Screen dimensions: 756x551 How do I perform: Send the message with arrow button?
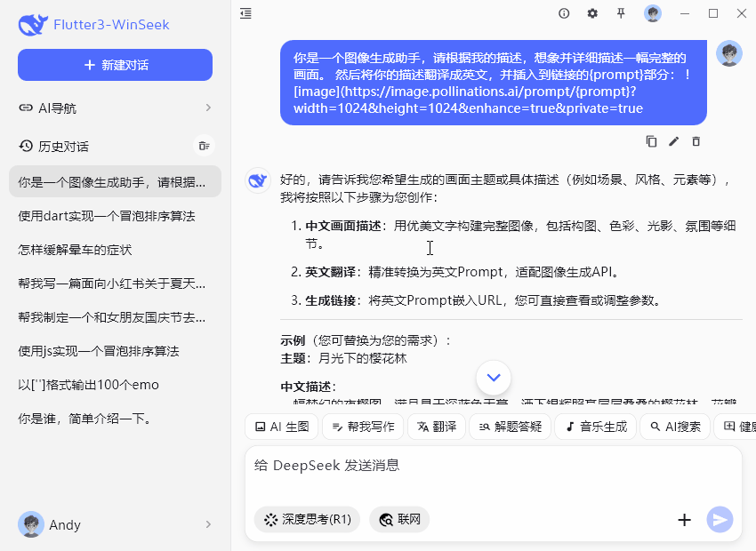[x=720, y=520]
